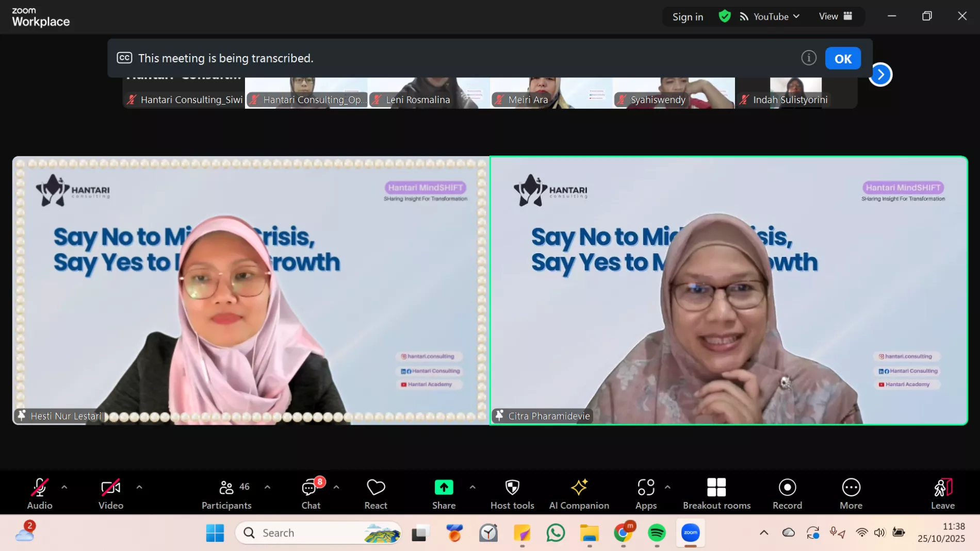
Task: Start recording with Record button
Action: [787, 493]
